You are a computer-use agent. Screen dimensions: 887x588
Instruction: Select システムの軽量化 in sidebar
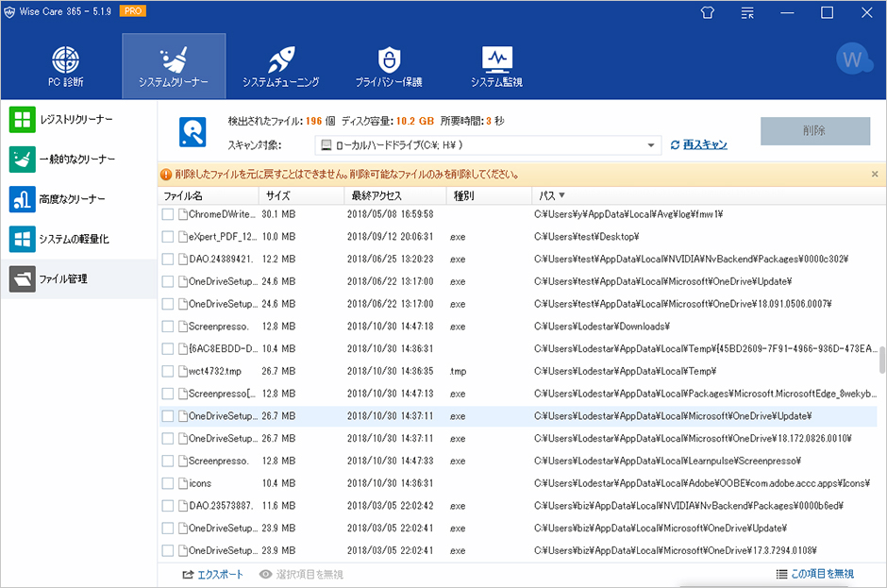[x=78, y=239]
